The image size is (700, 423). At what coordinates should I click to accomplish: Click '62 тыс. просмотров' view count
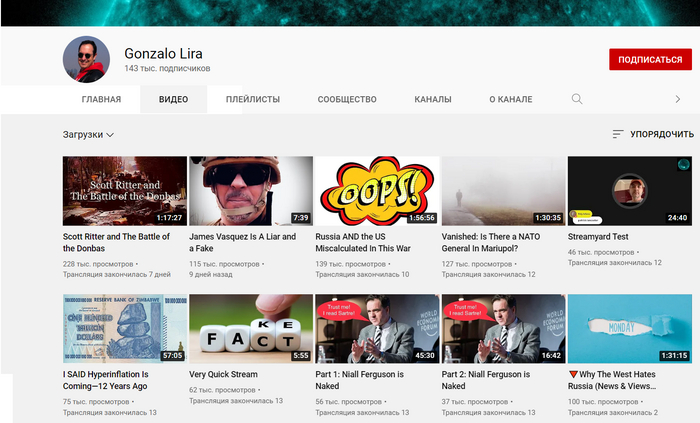[x=222, y=390]
